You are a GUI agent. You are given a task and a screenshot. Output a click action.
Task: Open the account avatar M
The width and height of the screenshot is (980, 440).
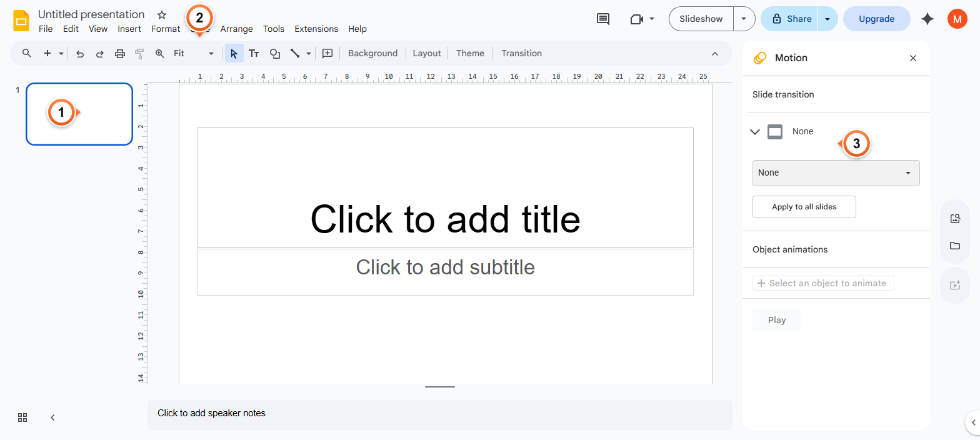coord(957,19)
